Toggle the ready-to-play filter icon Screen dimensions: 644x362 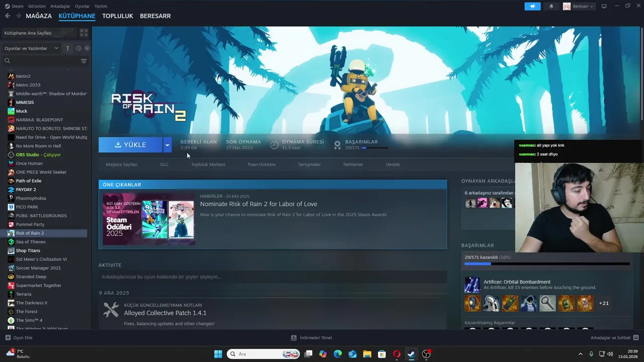pyautogui.click(x=87, y=48)
